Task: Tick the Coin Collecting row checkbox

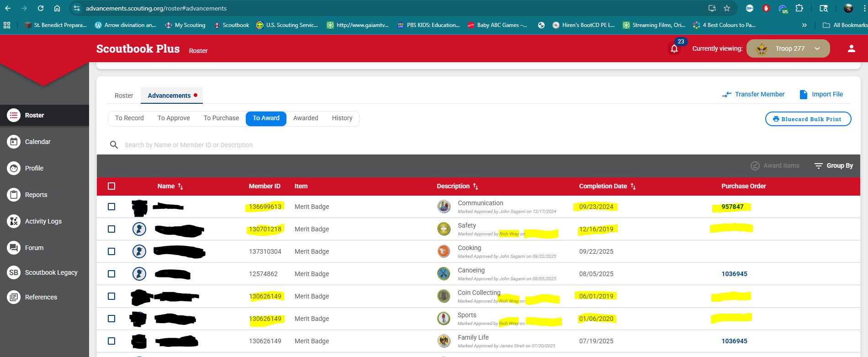Action: pyautogui.click(x=111, y=296)
